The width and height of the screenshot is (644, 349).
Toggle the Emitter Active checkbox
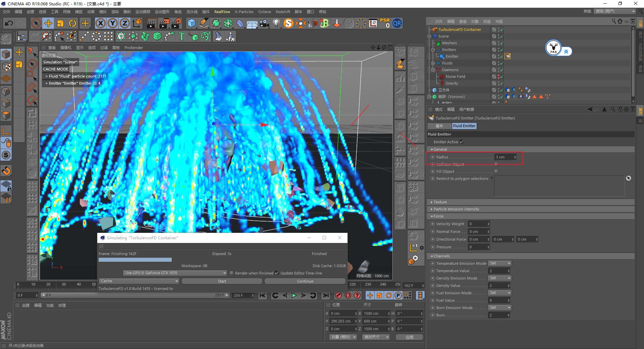click(x=462, y=142)
